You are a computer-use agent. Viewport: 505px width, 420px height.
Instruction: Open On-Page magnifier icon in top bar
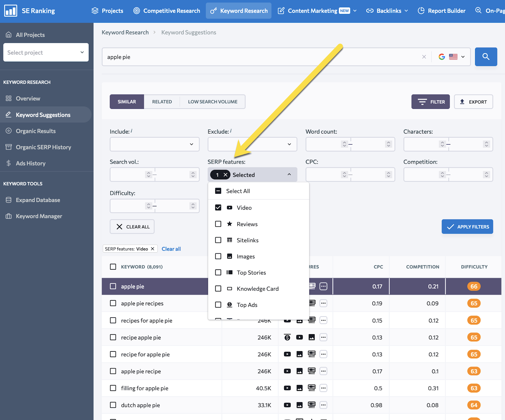point(478,10)
